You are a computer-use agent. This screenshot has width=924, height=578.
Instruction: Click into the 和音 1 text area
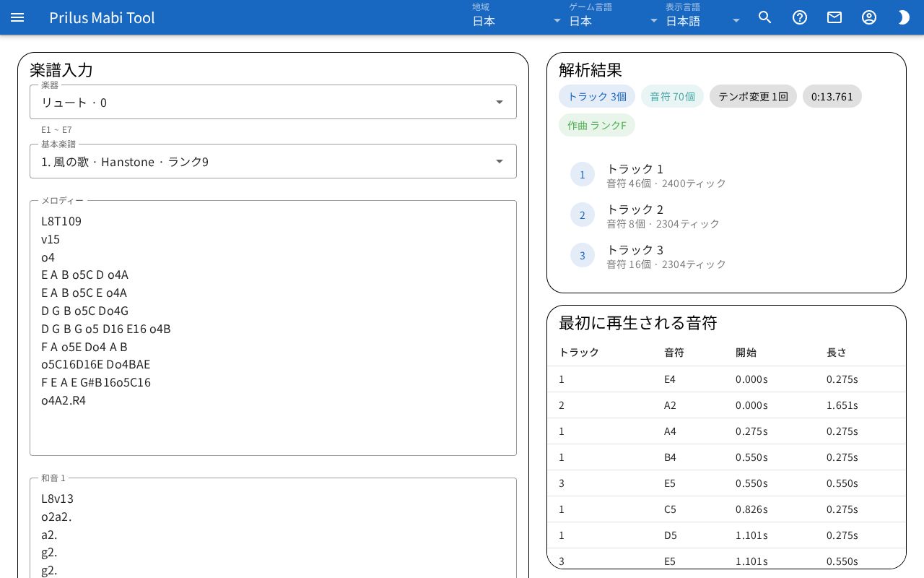click(273, 528)
